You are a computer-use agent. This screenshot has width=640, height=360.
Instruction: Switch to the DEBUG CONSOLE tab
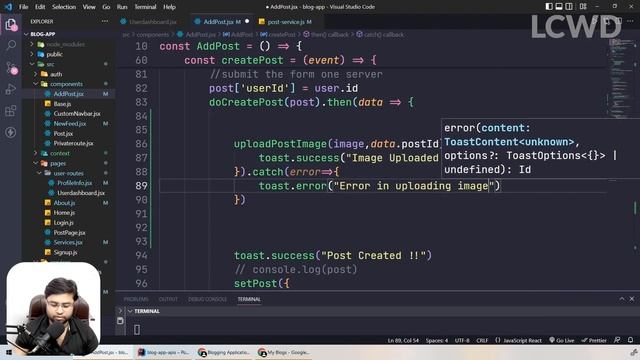[207, 299]
